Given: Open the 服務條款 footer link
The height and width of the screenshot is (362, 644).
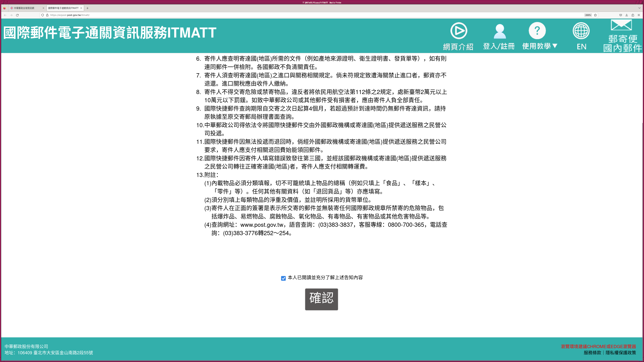Looking at the screenshot, I should point(592,352).
